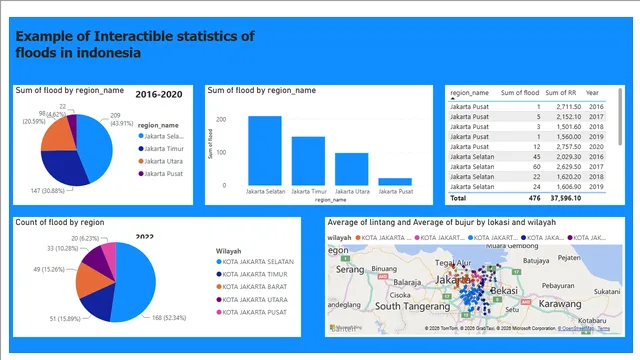Viewport: 640px width, 360px height.
Task: Click the South Tangerang label on the map
Action: [412, 306]
